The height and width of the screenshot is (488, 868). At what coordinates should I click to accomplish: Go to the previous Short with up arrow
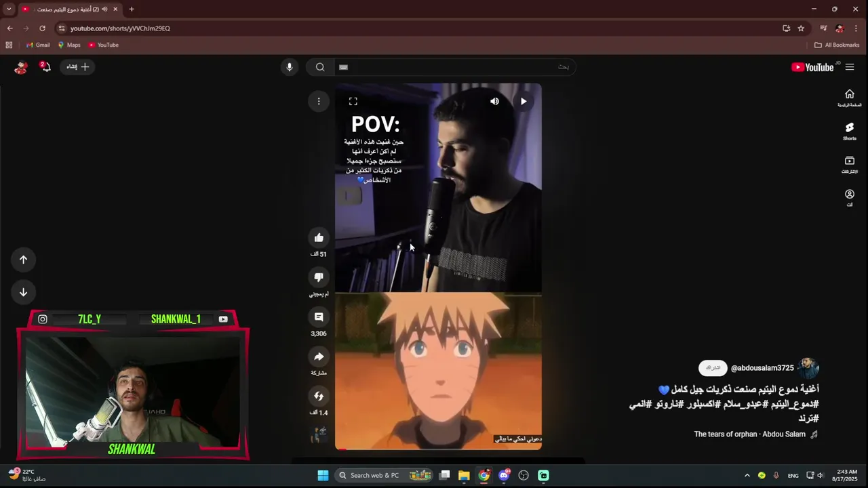23,260
